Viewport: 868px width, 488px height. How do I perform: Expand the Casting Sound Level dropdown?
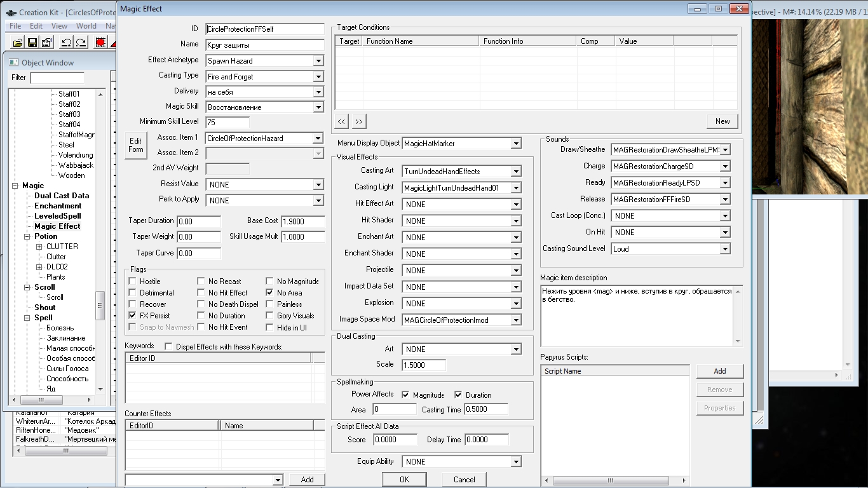tap(725, 249)
